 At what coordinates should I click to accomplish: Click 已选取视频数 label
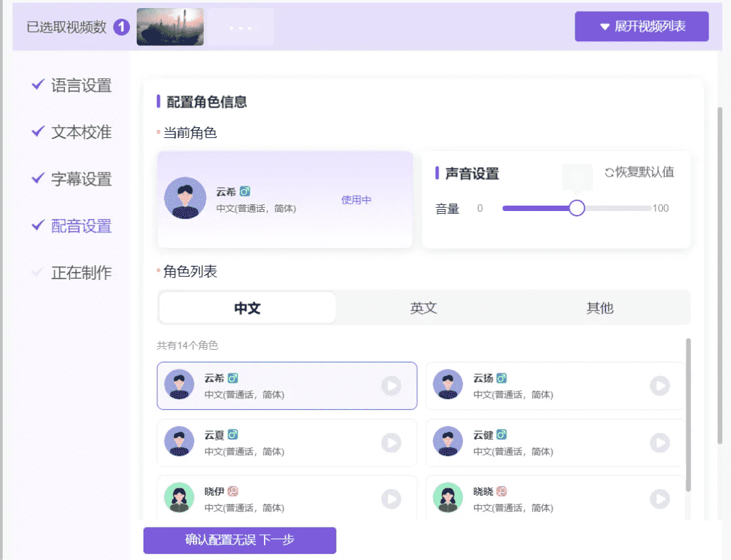(x=66, y=27)
